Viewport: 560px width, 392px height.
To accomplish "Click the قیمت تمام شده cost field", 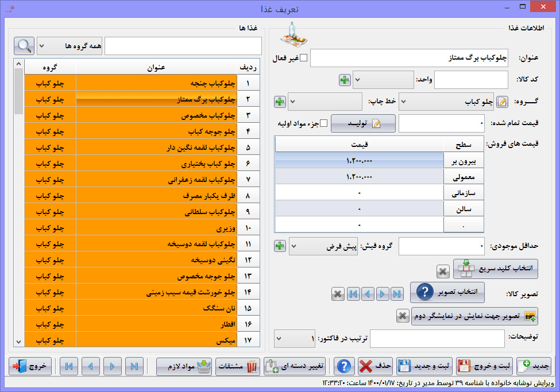I will 442,123.
